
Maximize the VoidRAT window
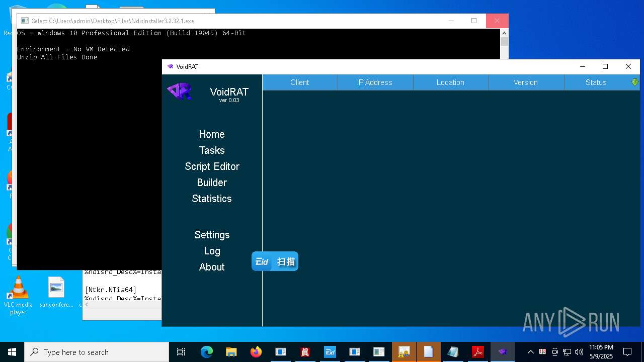coord(605,66)
